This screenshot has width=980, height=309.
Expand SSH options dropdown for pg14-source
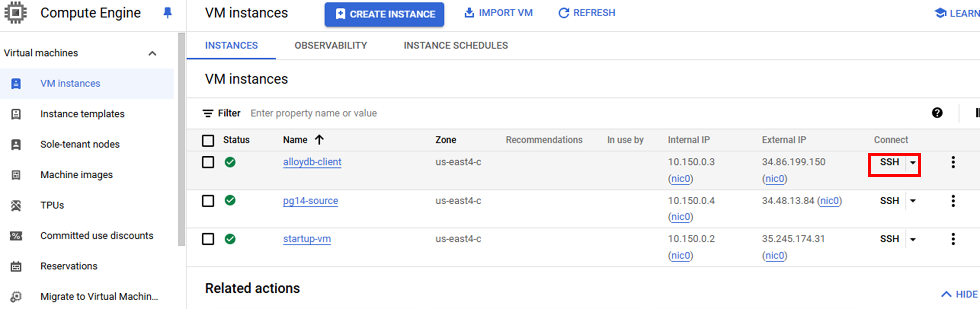click(913, 201)
